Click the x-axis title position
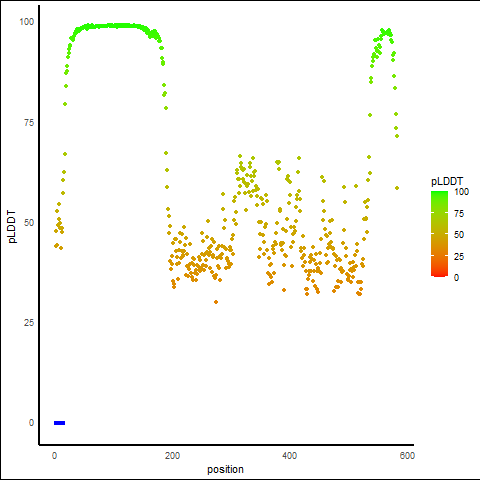The image size is (480, 480). tap(225, 469)
